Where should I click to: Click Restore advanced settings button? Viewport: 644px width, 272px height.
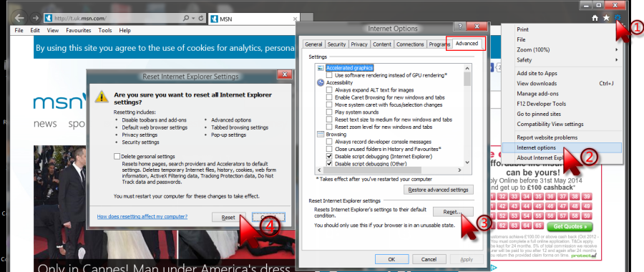click(x=439, y=190)
